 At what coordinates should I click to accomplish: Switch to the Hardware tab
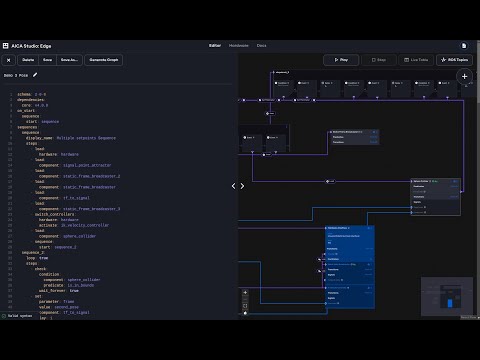pyautogui.click(x=239, y=45)
